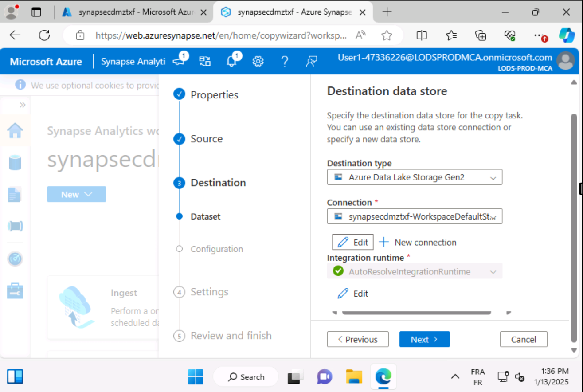Viewport: 583px width, 392px height.
Task: Open the browser tab actions menu
Action: (36, 12)
